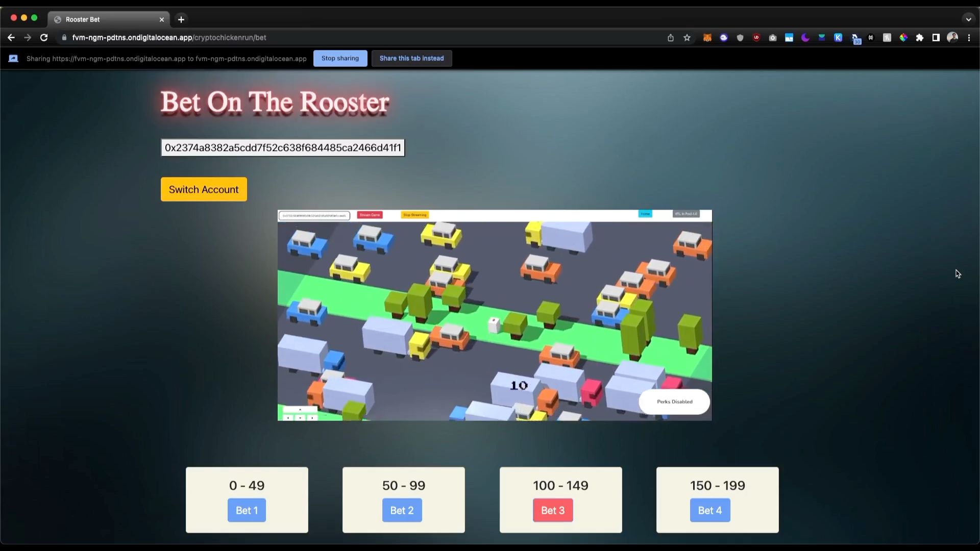Click the browser address bar URL
The image size is (980, 551).
pos(169,38)
